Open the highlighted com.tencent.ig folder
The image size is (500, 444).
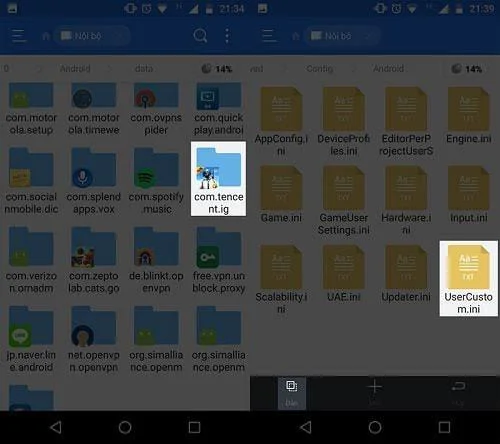(218, 179)
